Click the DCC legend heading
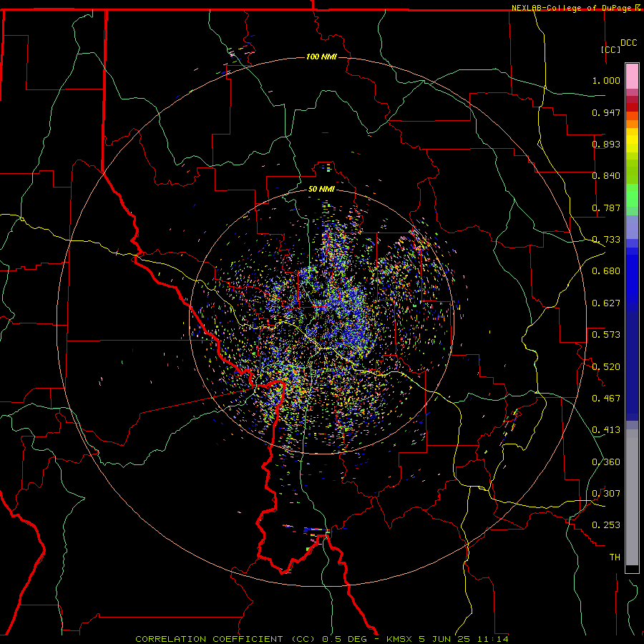Viewport: 644px width, 644px height. tap(628, 43)
